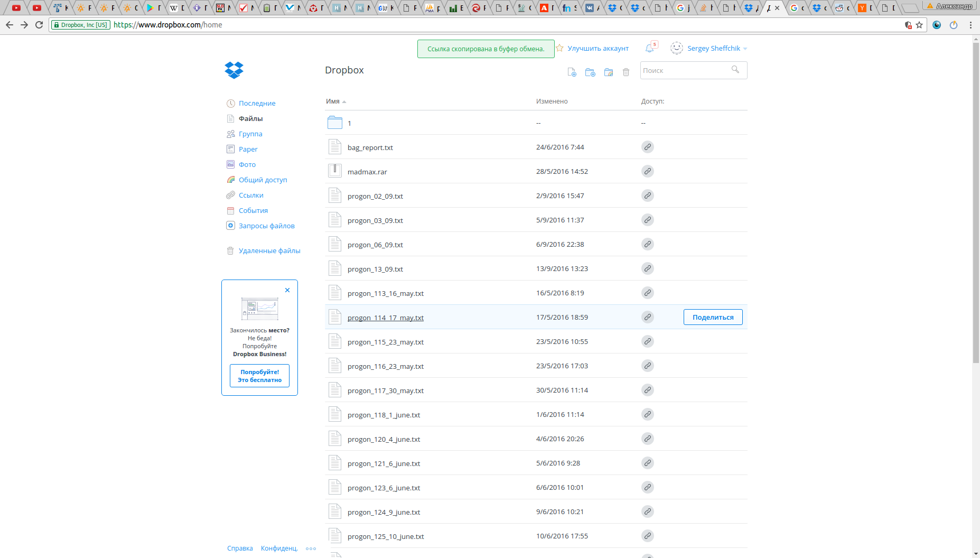Viewport: 980px width, 558px height.
Task: Click the user avatar smiley icon
Action: (677, 48)
